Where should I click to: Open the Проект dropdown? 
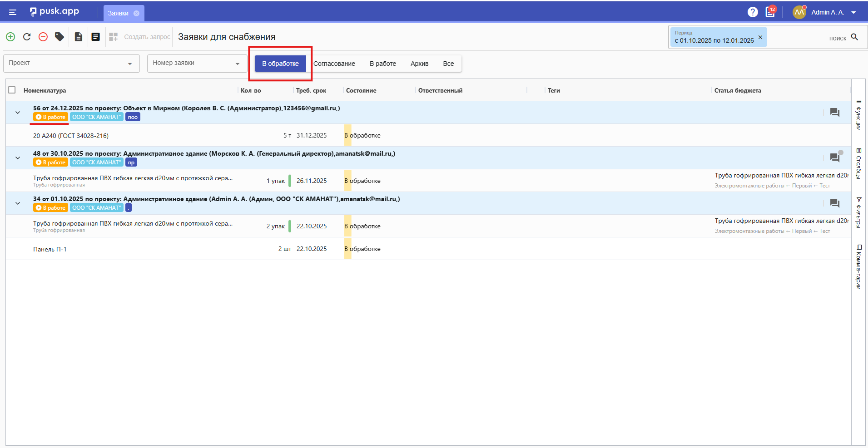coord(71,63)
